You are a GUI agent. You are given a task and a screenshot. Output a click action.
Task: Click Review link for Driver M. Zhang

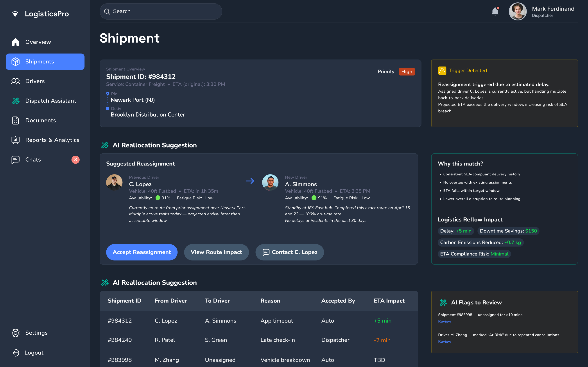[444, 341]
